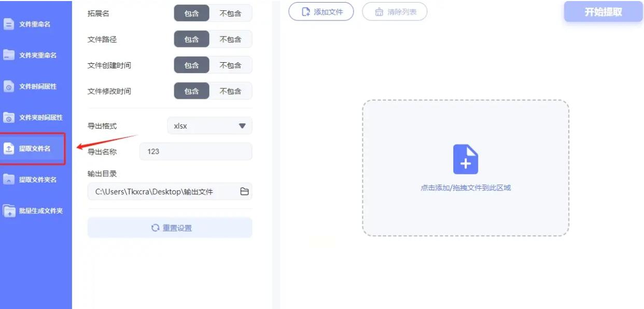The image size is (644, 309).
Task: Click the 拓展名 label
Action: coord(99,13)
